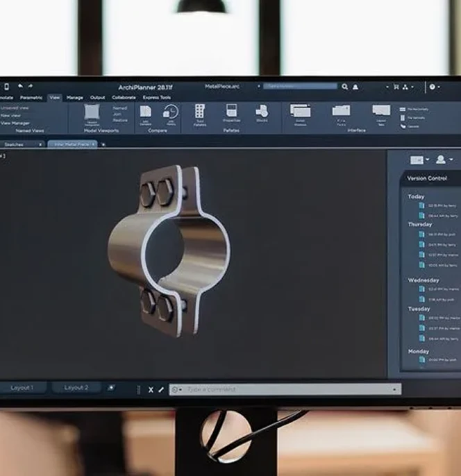Open the help question mark dropdown

point(434,87)
